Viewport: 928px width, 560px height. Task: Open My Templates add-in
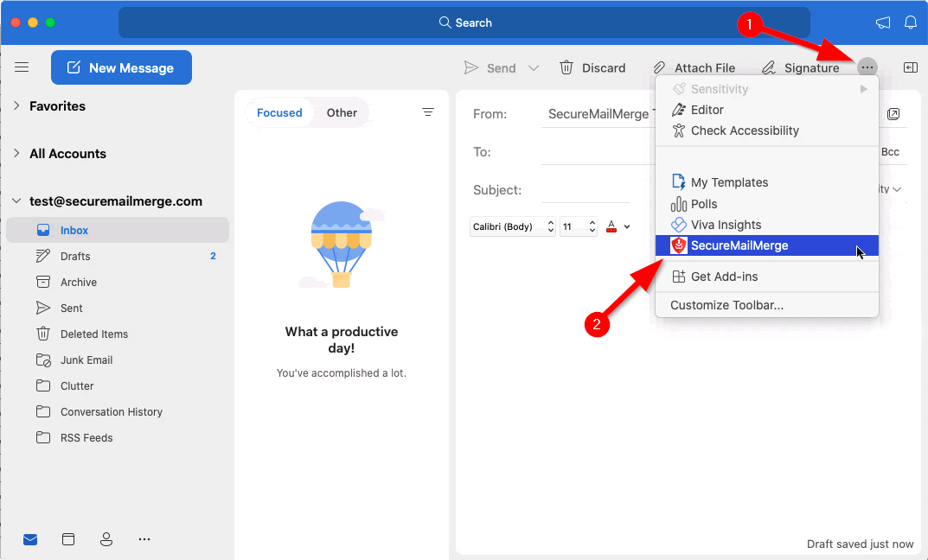point(728,182)
